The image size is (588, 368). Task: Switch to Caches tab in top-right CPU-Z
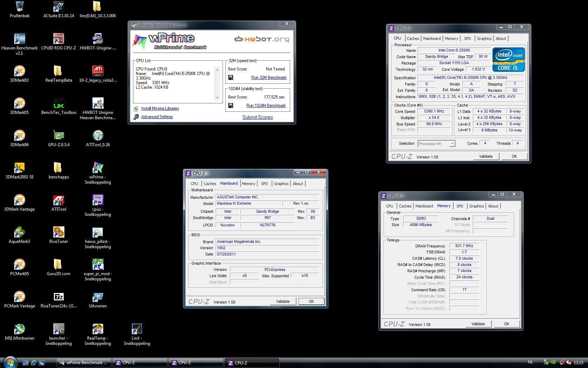point(413,39)
